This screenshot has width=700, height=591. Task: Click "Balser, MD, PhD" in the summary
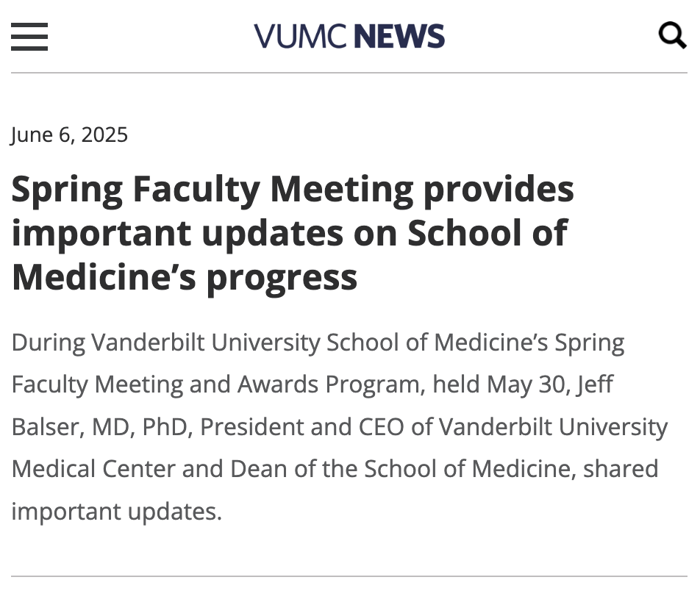(x=101, y=427)
